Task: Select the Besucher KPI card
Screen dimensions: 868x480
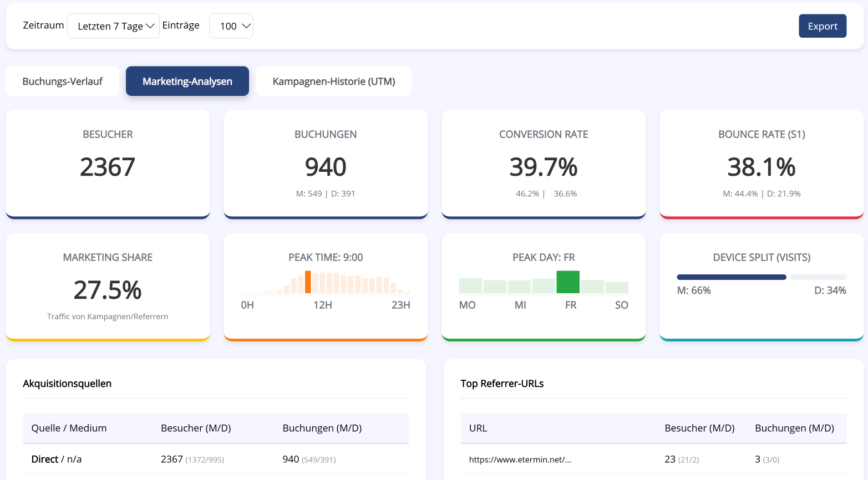Action: 108,164
